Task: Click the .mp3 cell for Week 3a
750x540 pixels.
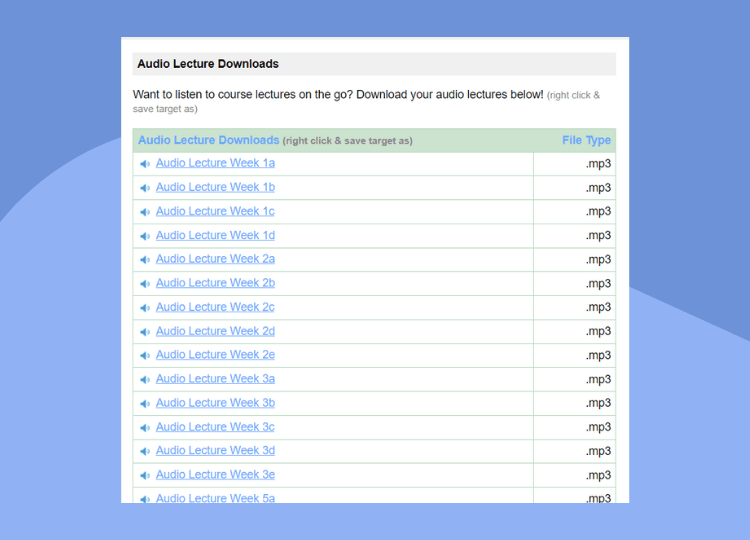Action: [574, 379]
